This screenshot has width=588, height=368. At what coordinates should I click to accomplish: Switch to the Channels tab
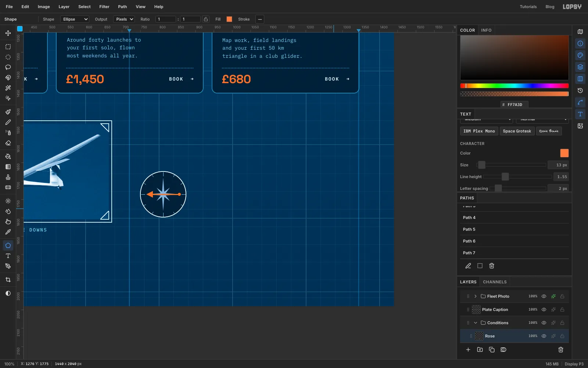tap(495, 282)
